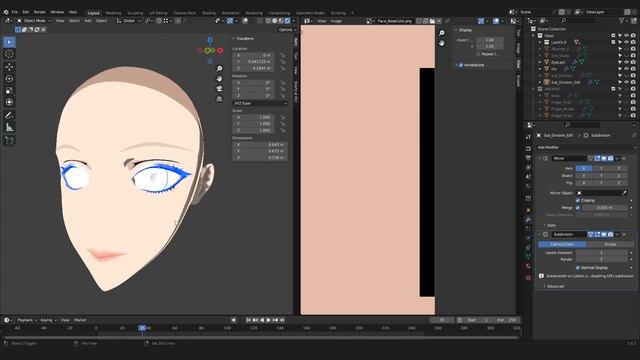Select the Select Box tool
The image size is (640, 360).
click(x=9, y=42)
